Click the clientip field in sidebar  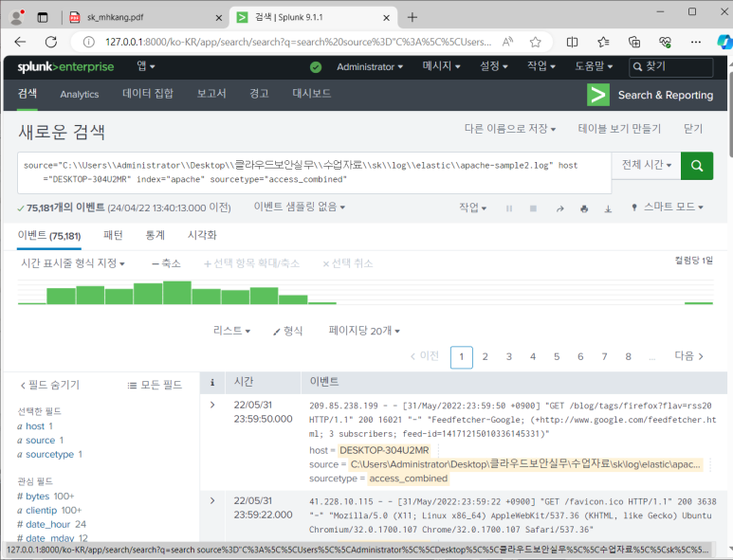41,510
